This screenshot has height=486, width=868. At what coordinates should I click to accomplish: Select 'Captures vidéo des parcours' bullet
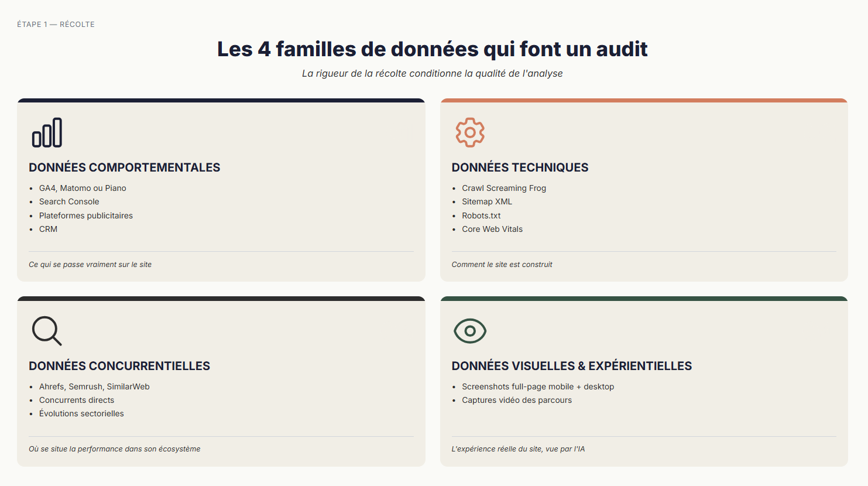(517, 400)
